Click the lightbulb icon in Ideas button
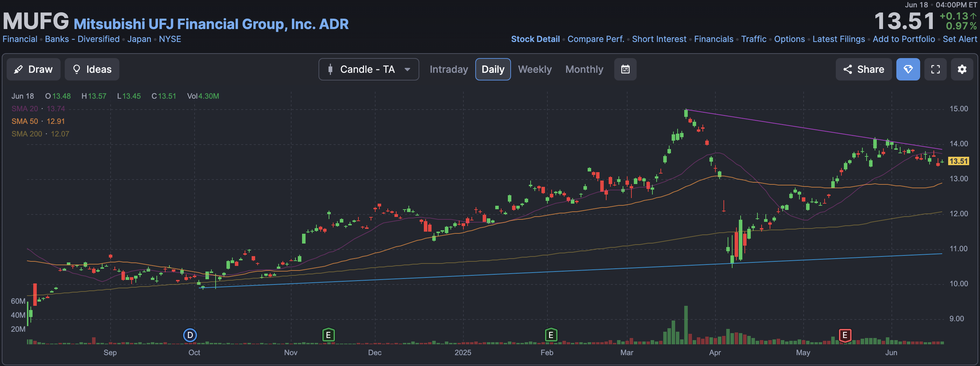This screenshot has width=980, height=366. click(76, 69)
